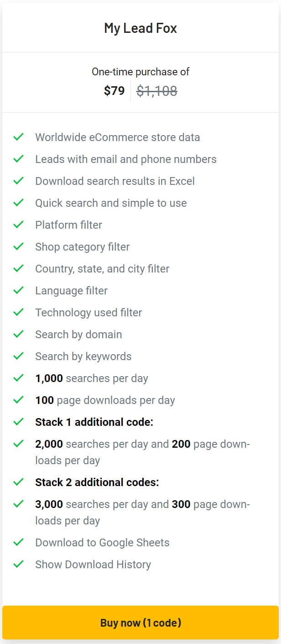Click checkmark next to Leads with email
The image size is (281, 644).
click(18, 159)
